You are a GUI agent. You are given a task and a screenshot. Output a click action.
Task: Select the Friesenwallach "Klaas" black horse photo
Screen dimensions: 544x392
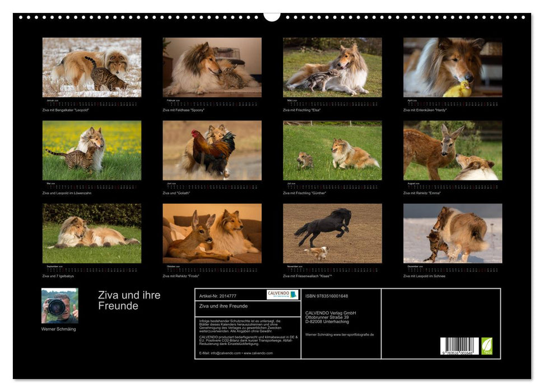point(332,233)
